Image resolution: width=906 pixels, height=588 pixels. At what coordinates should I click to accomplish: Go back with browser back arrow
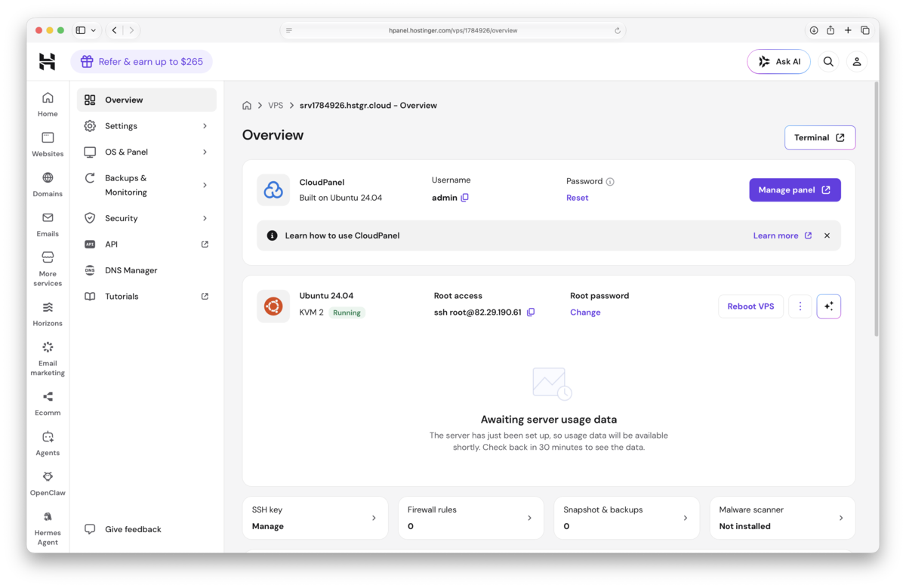(x=115, y=30)
